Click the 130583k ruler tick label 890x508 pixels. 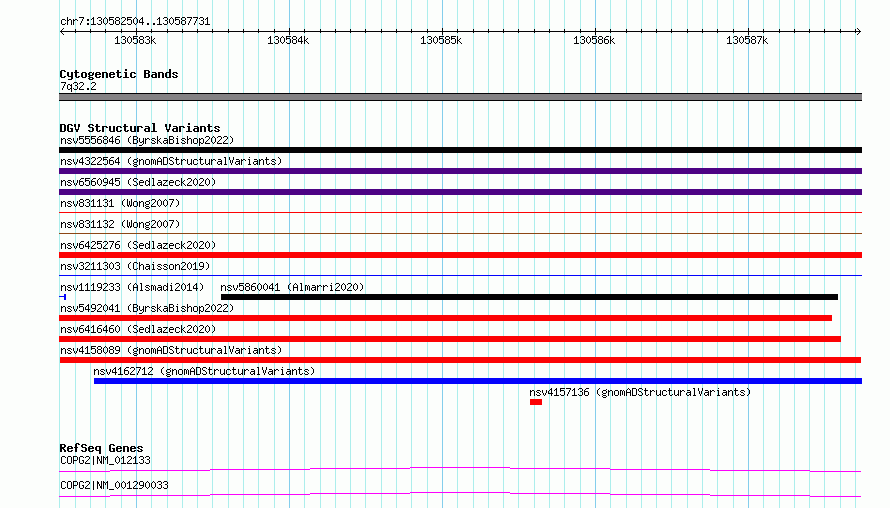pos(135,40)
